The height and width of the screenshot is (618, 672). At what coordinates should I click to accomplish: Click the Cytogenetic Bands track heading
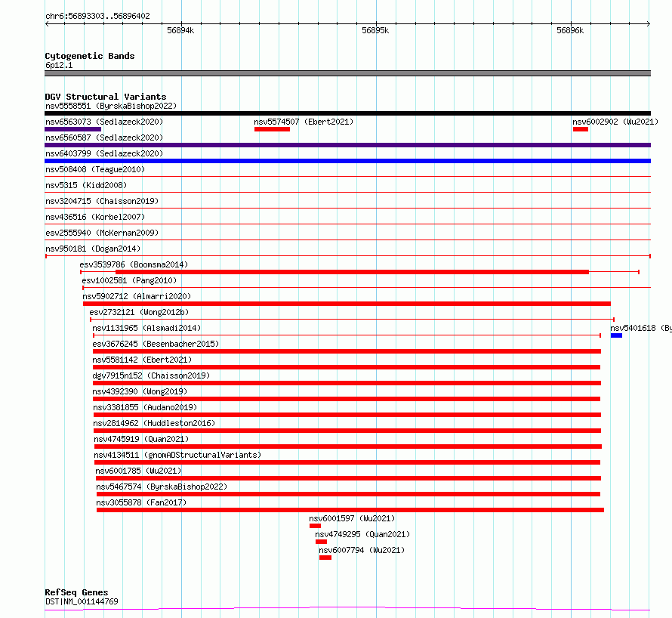90,56
